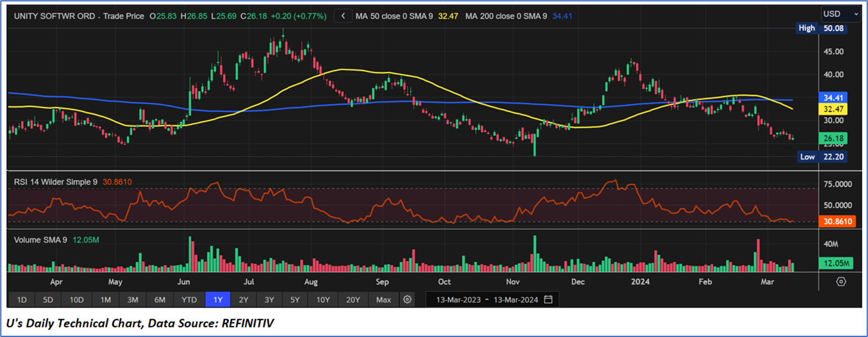Switch to the 6M range
Screen dimensions: 868x337
pyautogui.click(x=160, y=299)
